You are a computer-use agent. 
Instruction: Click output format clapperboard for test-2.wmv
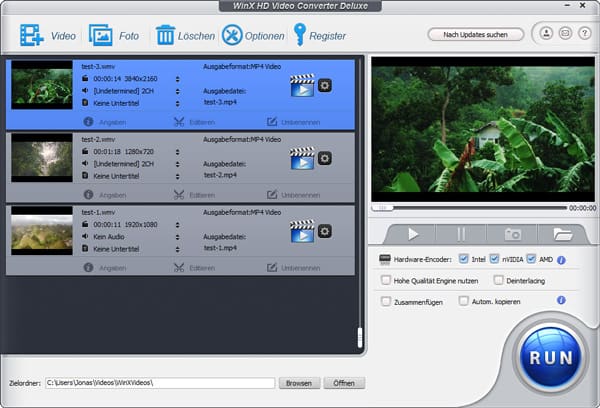click(x=302, y=158)
